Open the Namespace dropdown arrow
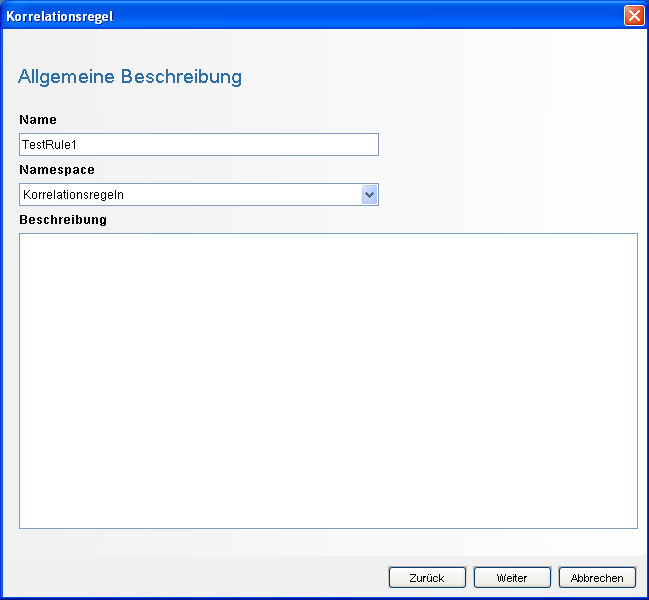 [370, 194]
